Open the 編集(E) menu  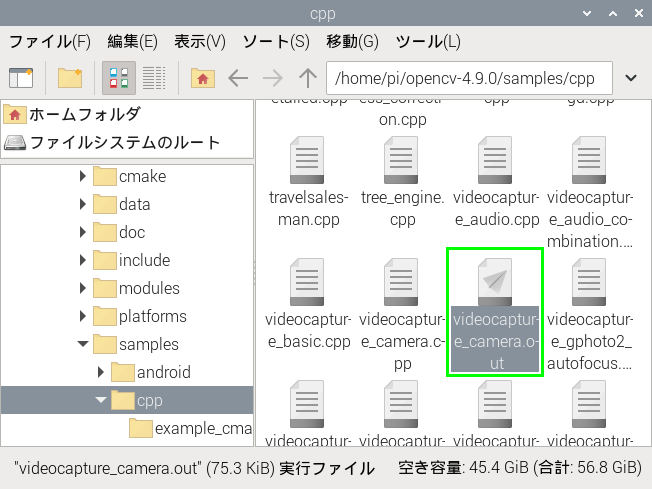point(133,42)
